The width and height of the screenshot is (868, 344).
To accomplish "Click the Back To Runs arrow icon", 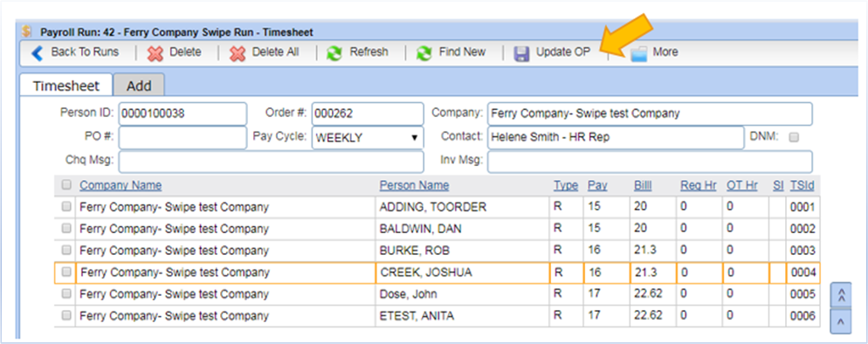I will coord(37,53).
